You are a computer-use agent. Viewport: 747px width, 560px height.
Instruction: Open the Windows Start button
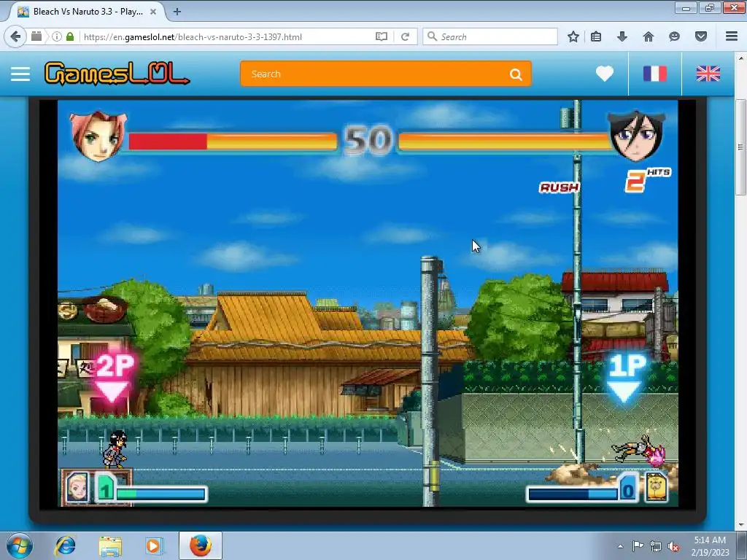(x=20, y=546)
